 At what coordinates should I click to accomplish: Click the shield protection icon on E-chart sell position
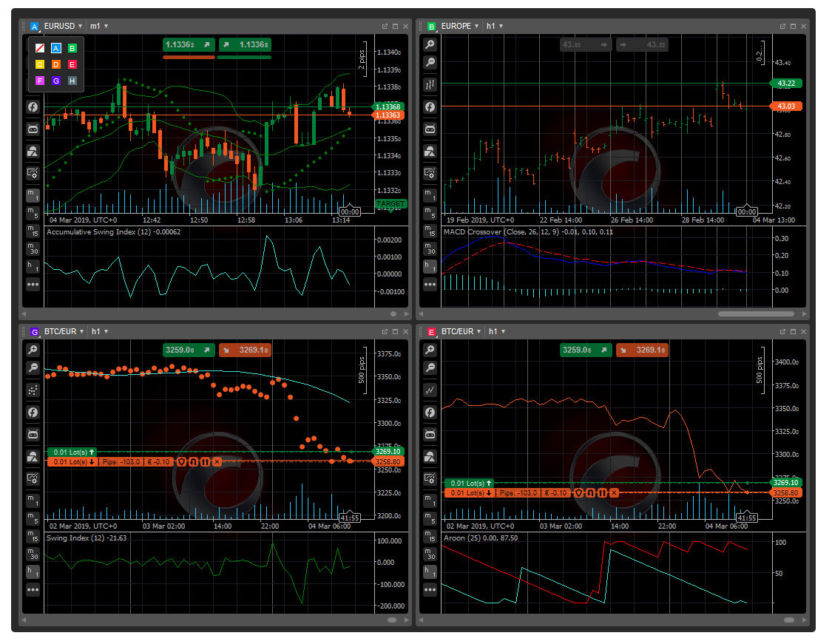pyautogui.click(x=579, y=493)
